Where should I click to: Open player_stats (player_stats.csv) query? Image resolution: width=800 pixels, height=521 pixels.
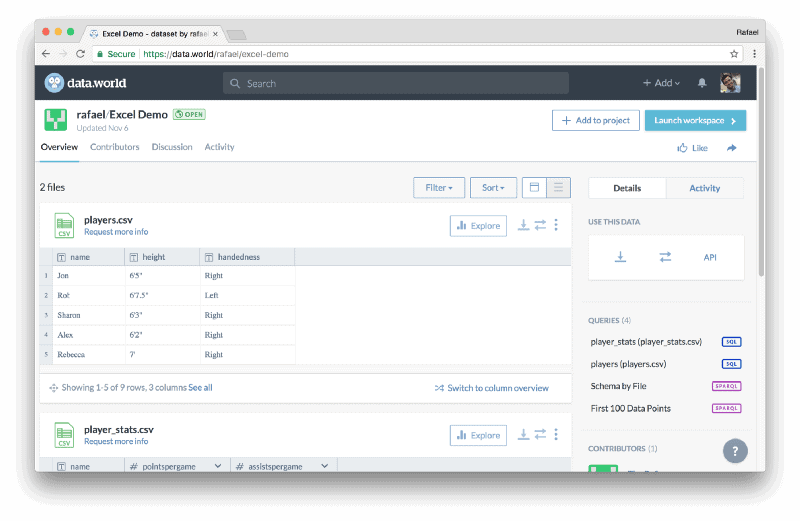click(x=646, y=342)
